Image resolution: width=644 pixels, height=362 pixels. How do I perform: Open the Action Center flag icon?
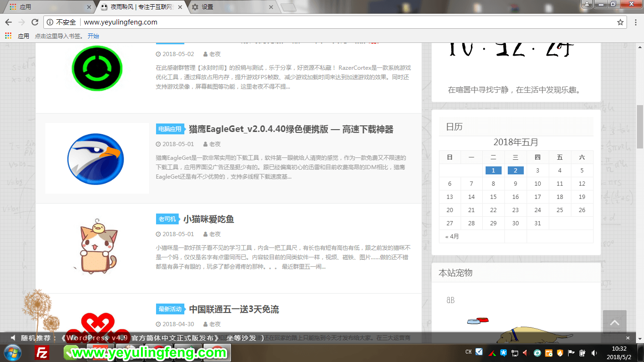tap(571, 353)
